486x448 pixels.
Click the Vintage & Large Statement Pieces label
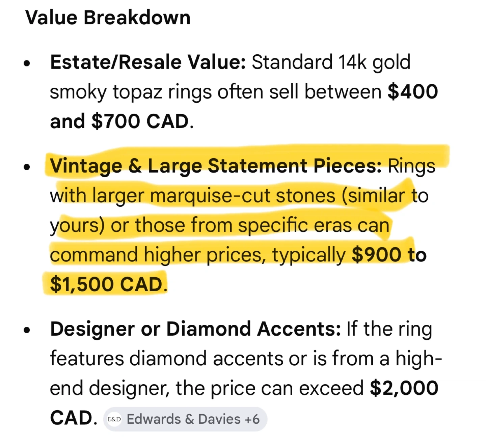coord(216,166)
